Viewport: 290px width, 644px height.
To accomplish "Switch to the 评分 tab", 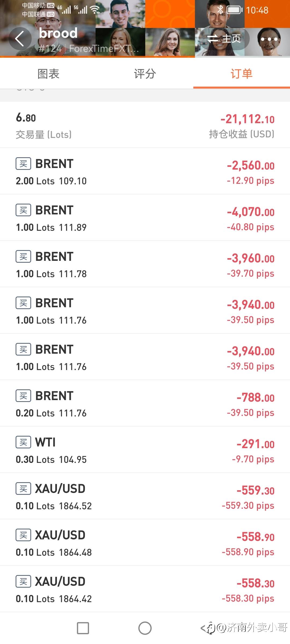I will tap(145, 74).
